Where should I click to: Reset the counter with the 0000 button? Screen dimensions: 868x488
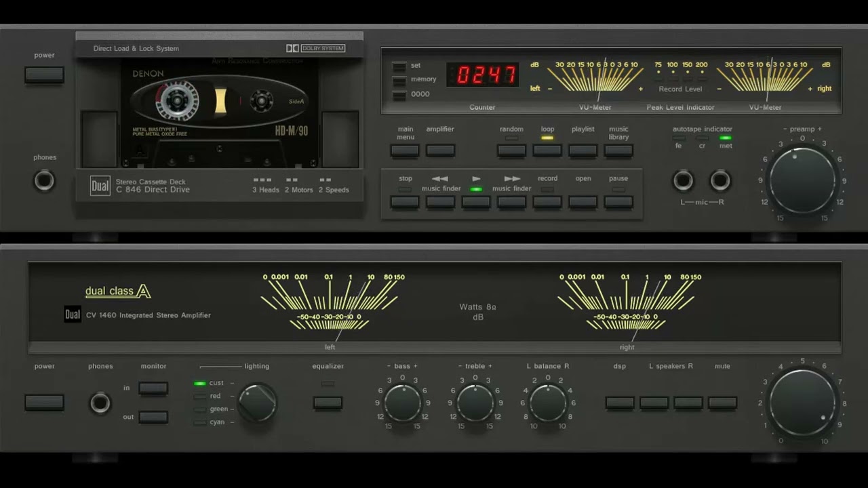coord(399,95)
